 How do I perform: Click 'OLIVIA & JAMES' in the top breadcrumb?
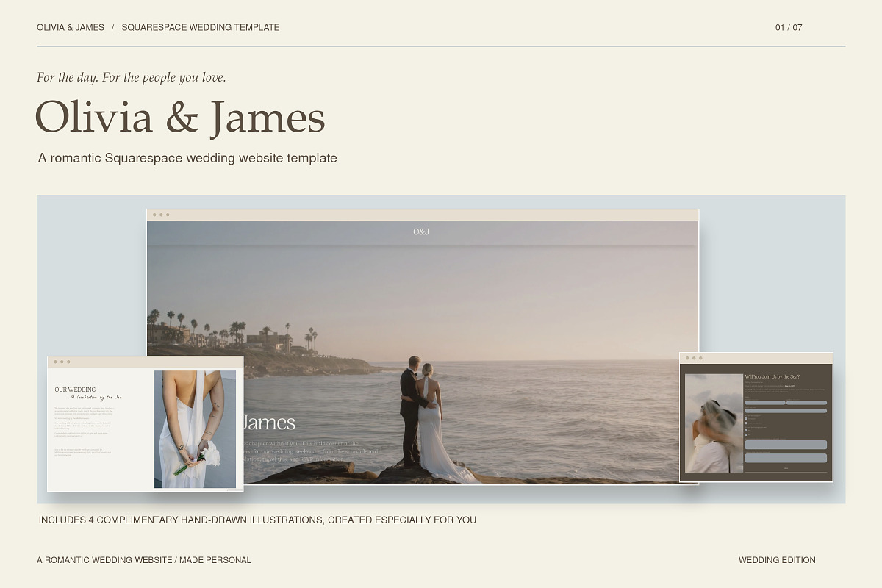coord(71,27)
